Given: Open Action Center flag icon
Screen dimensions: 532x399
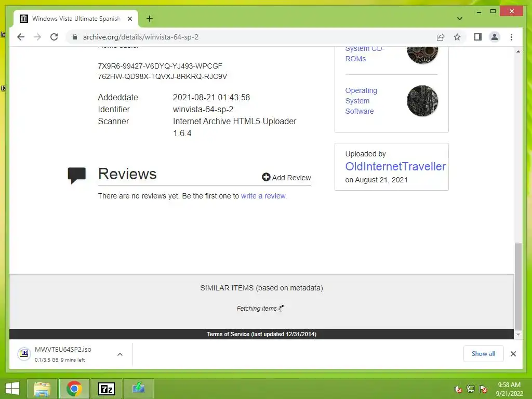Looking at the screenshot, I should click(483, 389).
